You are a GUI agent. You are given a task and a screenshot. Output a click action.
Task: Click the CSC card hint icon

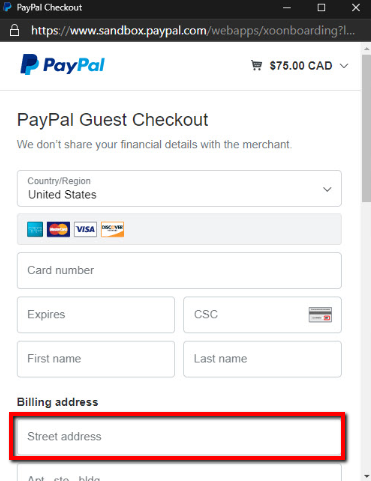[x=320, y=315]
